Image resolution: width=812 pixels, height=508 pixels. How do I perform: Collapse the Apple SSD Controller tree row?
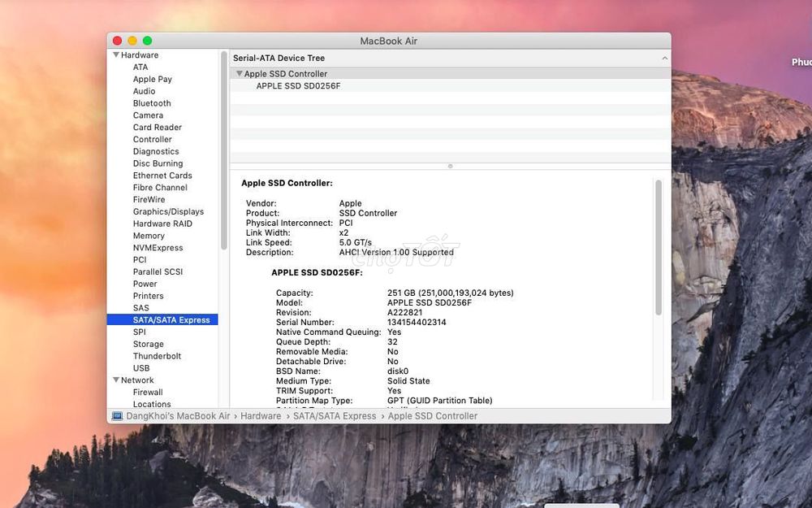coord(240,74)
